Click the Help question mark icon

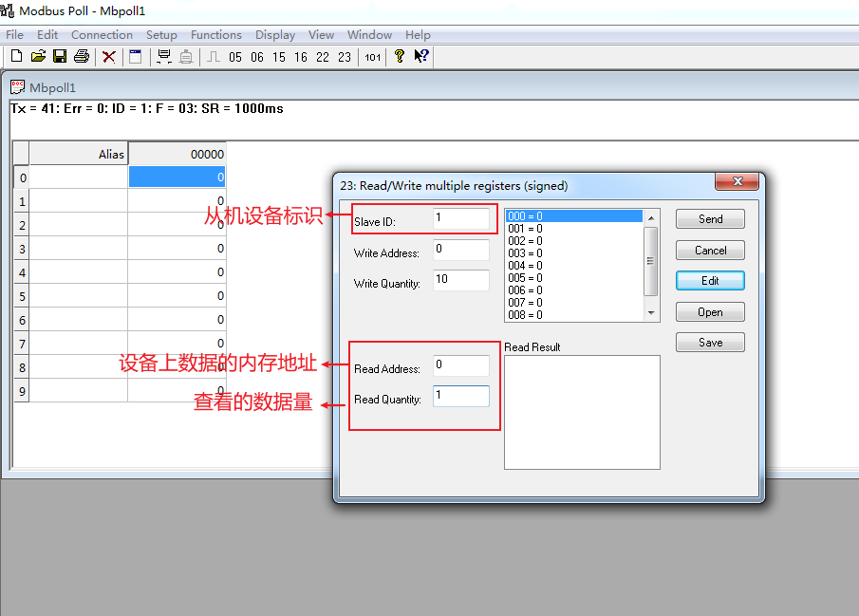(399, 56)
